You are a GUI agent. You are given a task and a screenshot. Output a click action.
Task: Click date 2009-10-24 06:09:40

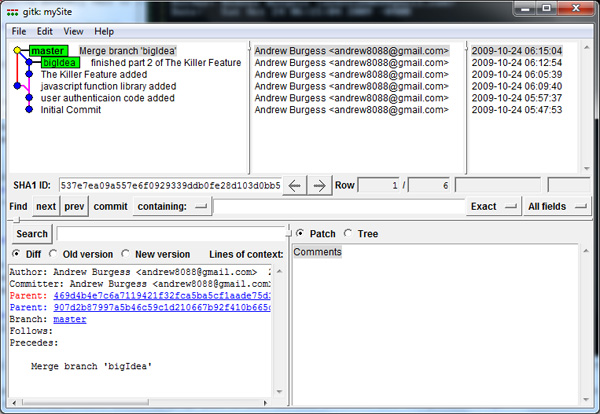pos(517,86)
